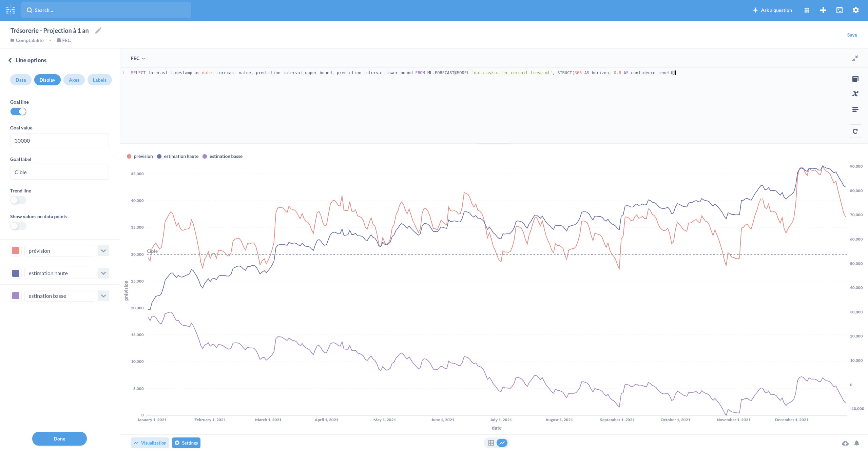Image resolution: width=868 pixels, height=451 pixels.
Task: Change the estimation haute color swatch
Action: [x=16, y=273]
